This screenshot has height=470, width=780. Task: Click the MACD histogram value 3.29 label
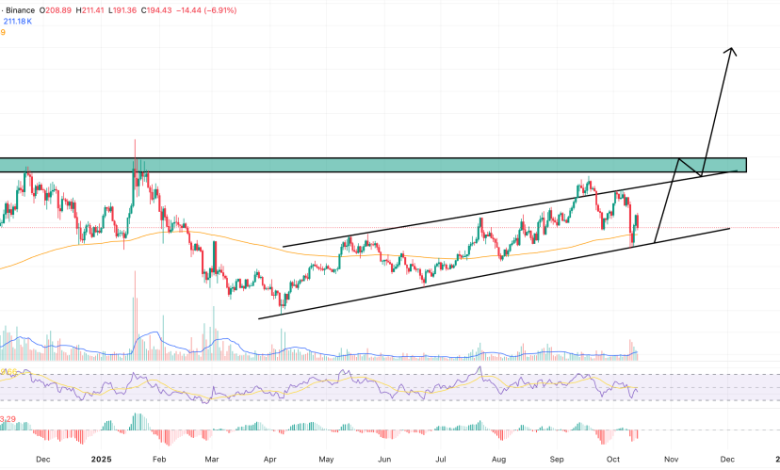(8, 418)
